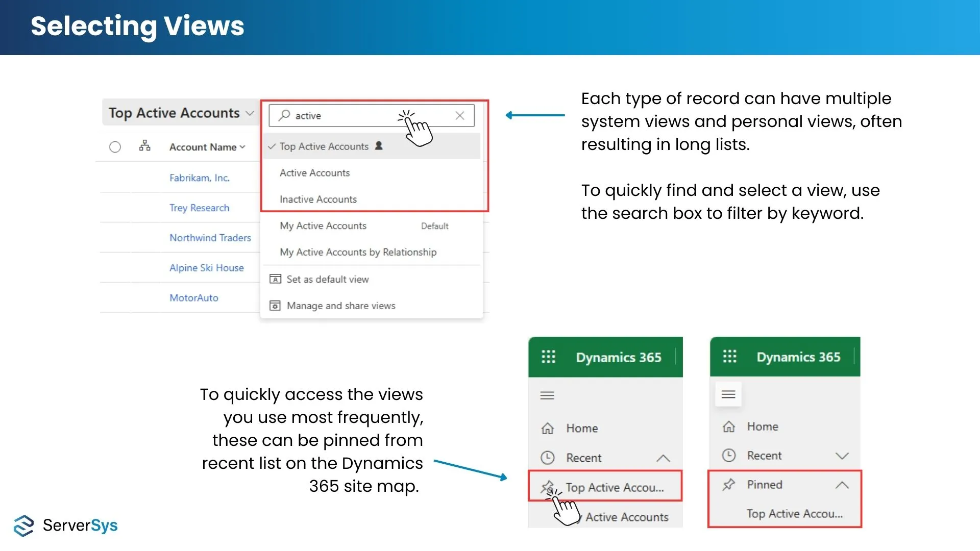Collapse the Pinned section chevron
This screenshot has width=980, height=551.
[x=842, y=485]
